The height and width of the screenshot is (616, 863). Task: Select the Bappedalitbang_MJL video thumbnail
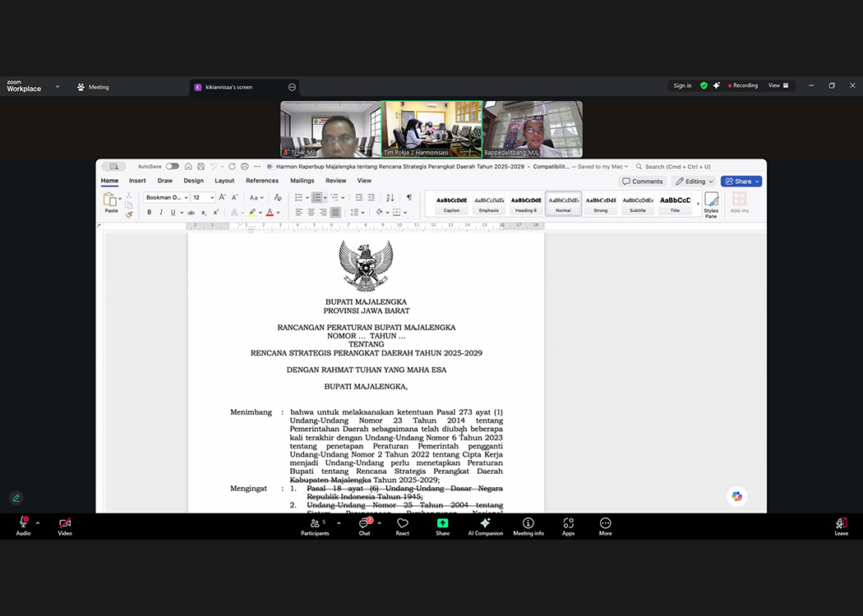pos(533,129)
